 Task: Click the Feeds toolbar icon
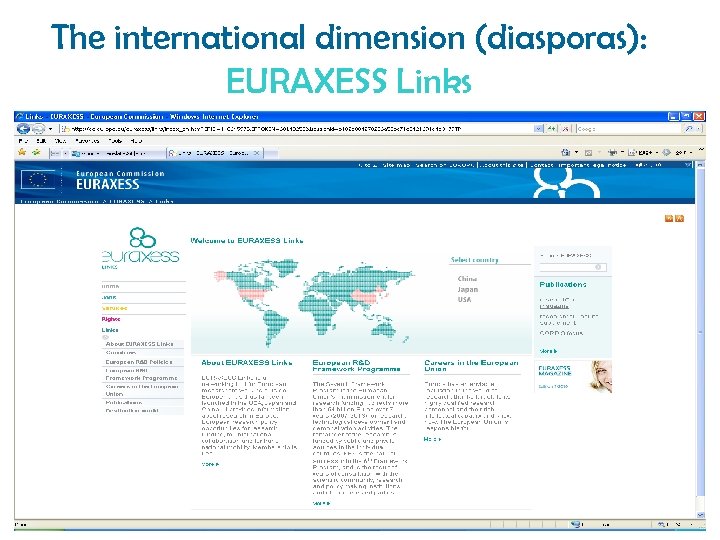pyautogui.click(x=588, y=152)
